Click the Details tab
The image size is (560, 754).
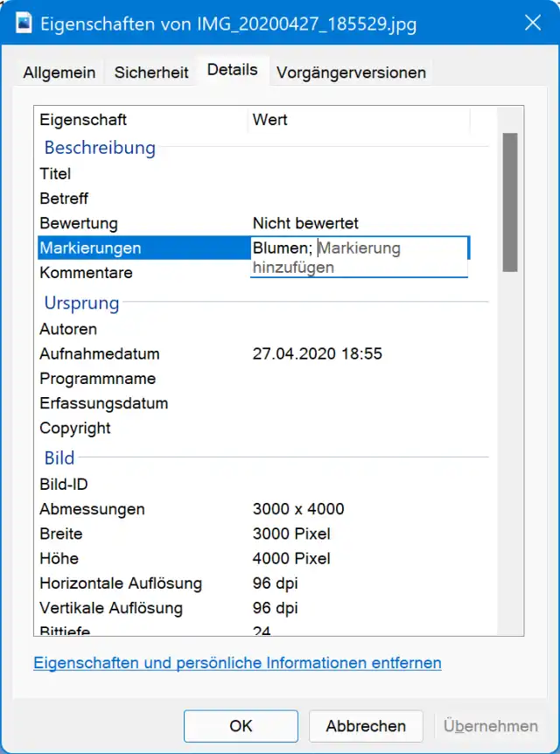pos(232,70)
